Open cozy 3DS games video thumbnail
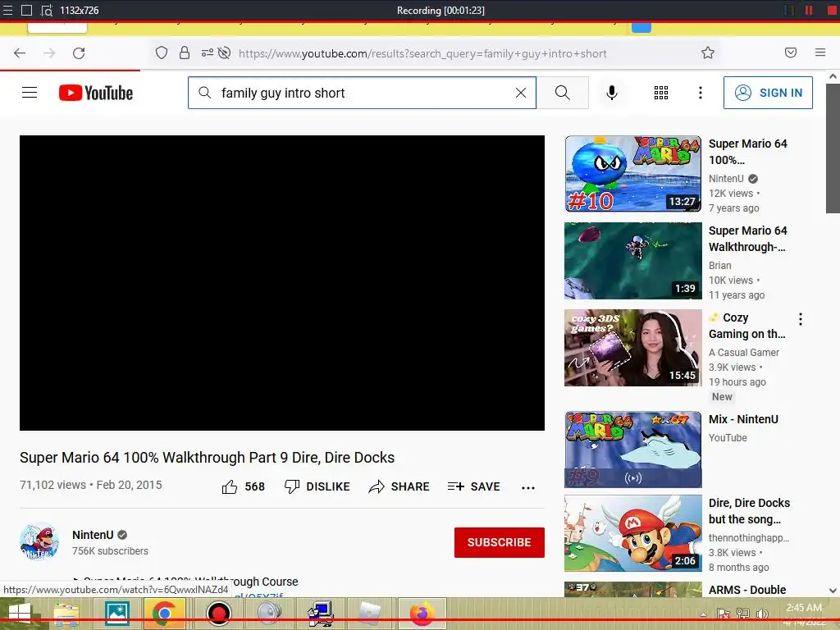The width and height of the screenshot is (840, 630). [x=632, y=348]
